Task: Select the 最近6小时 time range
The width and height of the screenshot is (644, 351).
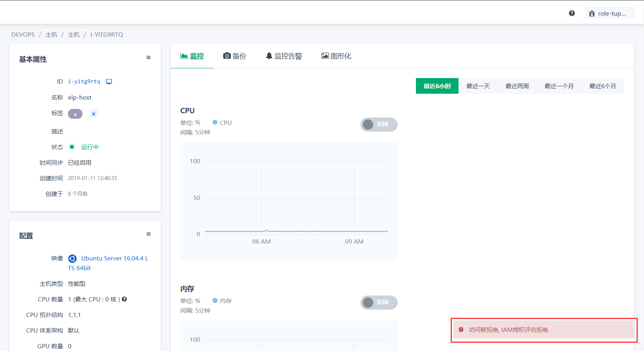Action: tap(437, 86)
